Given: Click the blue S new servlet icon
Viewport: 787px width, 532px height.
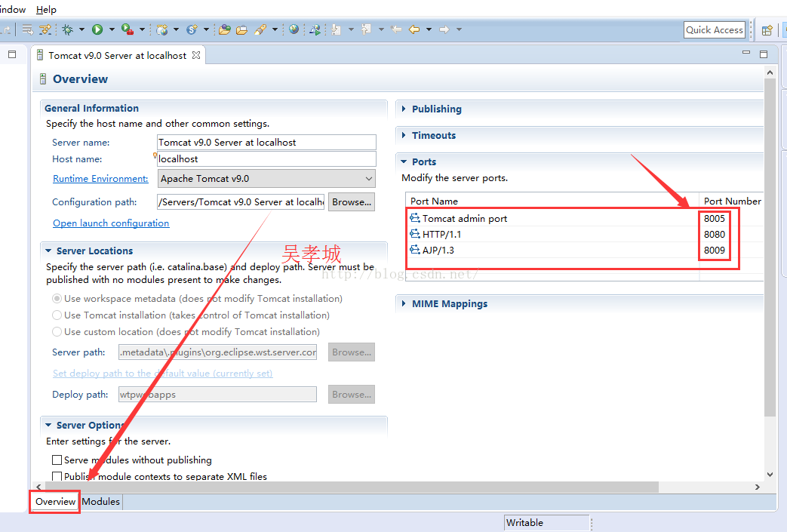Looking at the screenshot, I should (x=192, y=29).
